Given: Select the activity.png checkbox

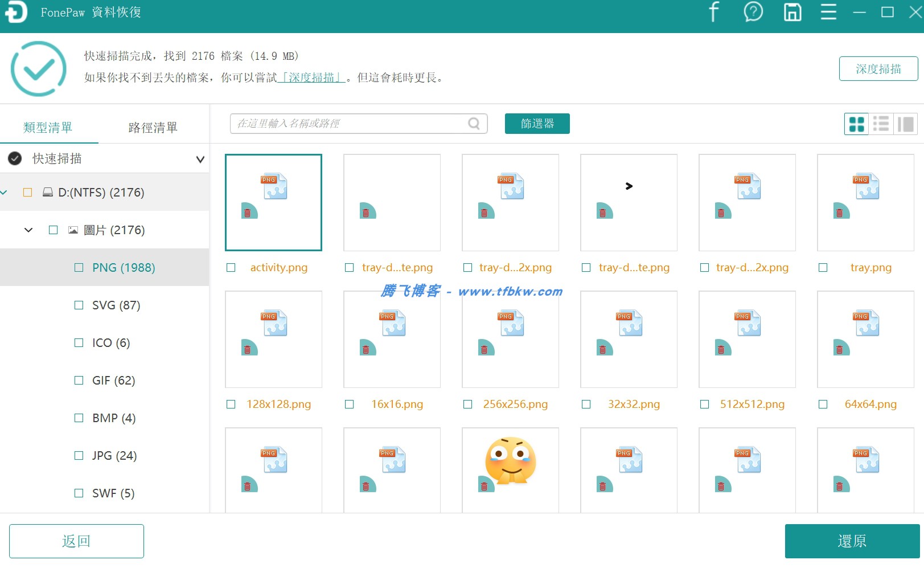Looking at the screenshot, I should (231, 267).
